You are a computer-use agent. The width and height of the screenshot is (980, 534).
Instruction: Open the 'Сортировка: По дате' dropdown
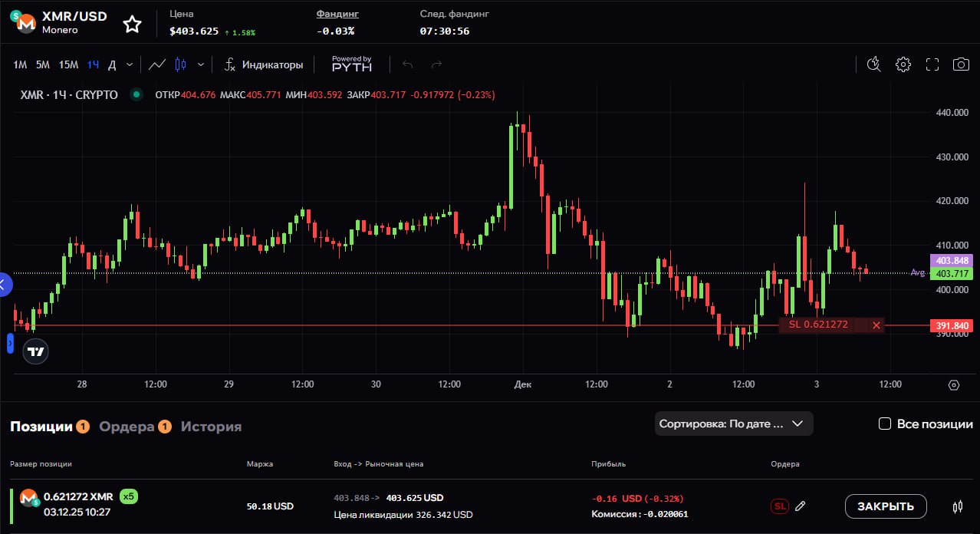733,424
